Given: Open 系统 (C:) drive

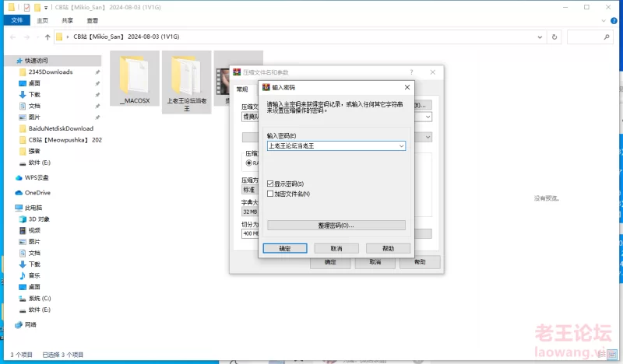Looking at the screenshot, I should click(40, 298).
